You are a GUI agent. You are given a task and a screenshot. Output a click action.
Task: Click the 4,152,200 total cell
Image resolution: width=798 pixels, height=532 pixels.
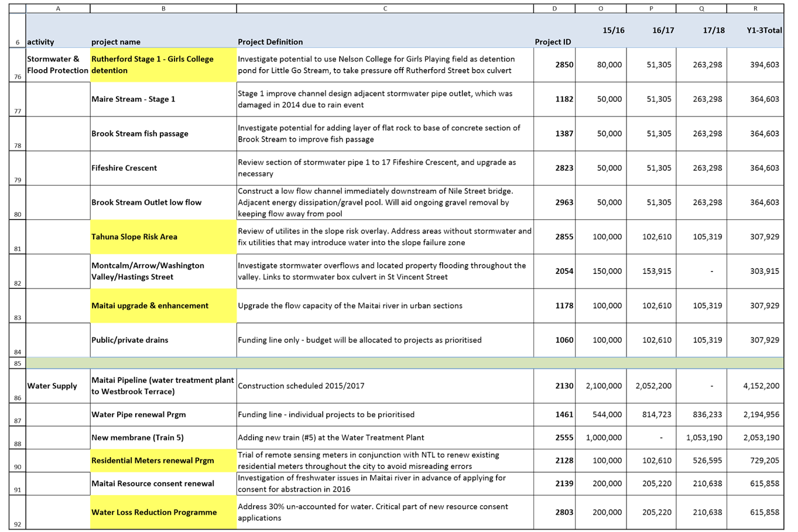point(755,386)
